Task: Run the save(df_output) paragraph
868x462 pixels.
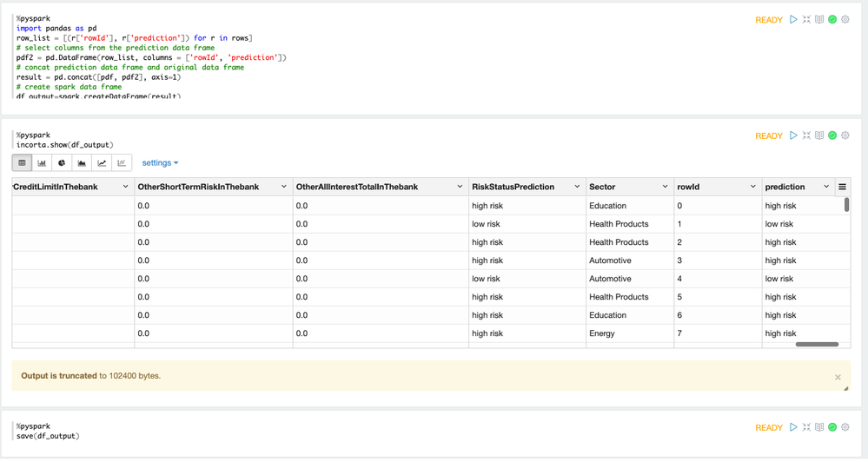Action: pos(793,427)
